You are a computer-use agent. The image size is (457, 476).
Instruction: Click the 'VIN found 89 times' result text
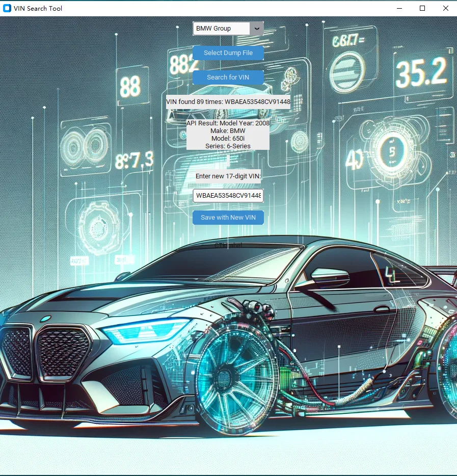click(x=228, y=102)
